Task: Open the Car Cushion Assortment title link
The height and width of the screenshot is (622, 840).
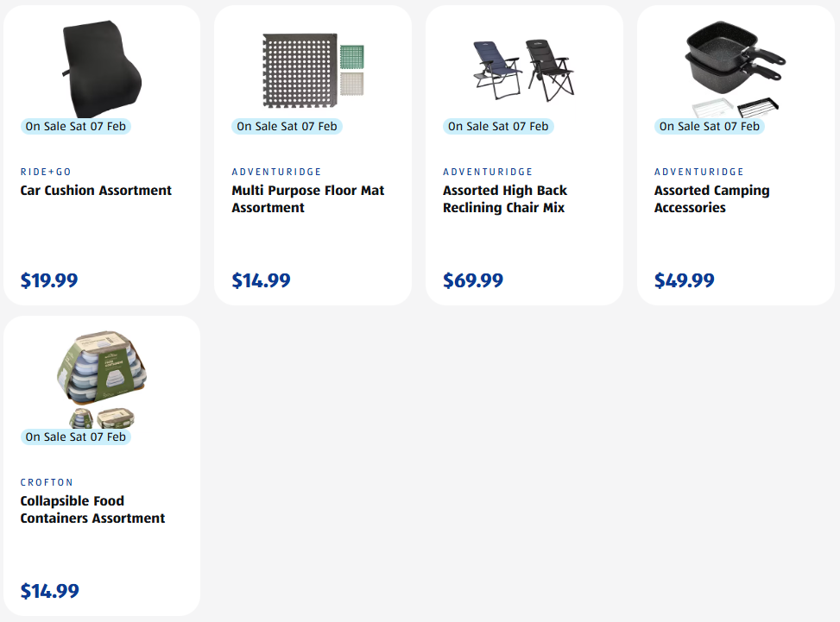Action: (96, 191)
